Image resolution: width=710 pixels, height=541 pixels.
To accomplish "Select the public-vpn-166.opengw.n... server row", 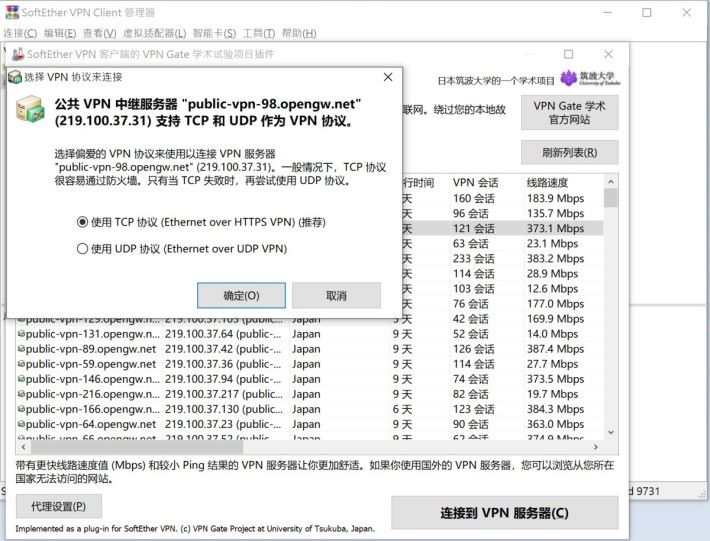I will coord(310,409).
